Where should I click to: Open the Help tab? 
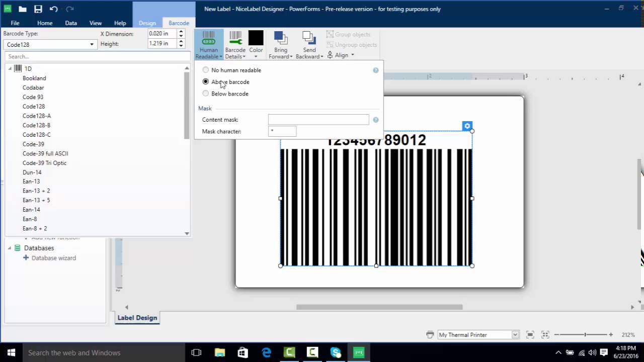(x=120, y=23)
